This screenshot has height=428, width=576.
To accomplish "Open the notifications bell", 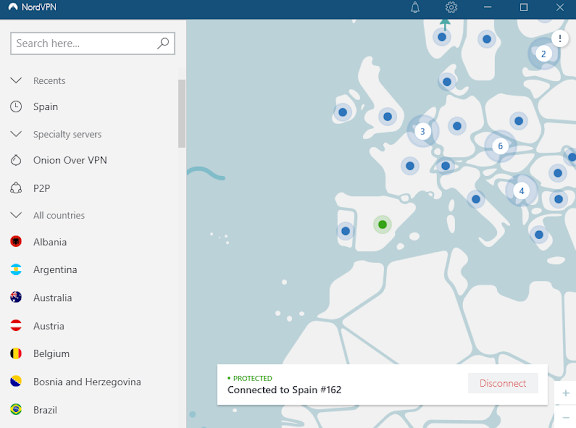I will click(415, 7).
